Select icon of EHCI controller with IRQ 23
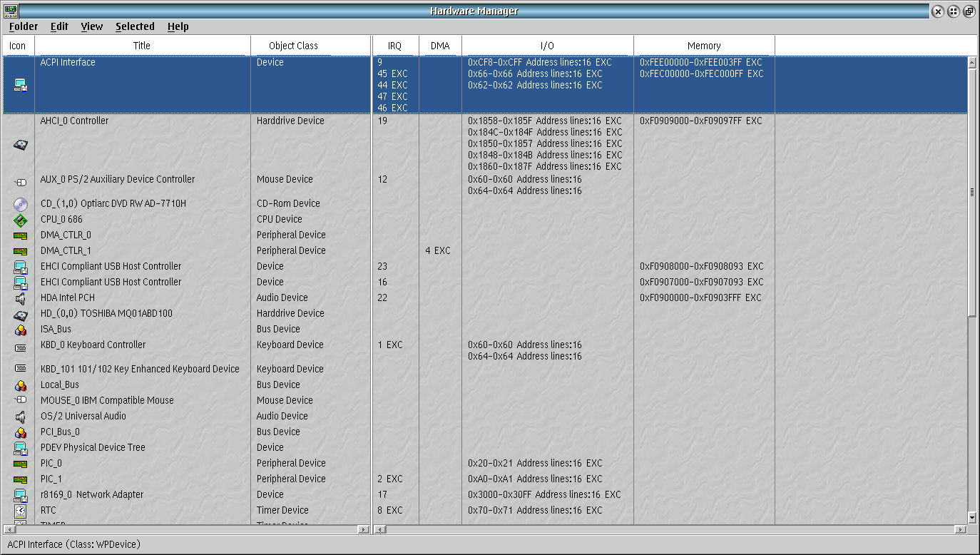Viewport: 980px width, 555px height. click(x=20, y=267)
